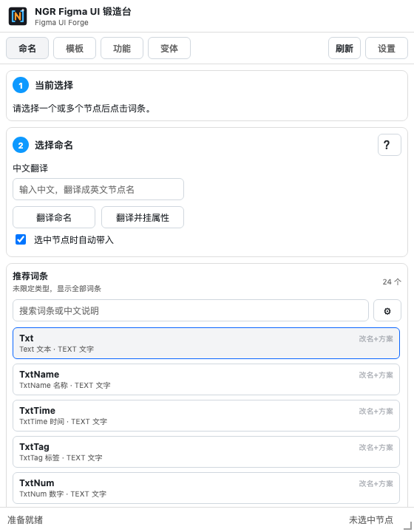The width and height of the screenshot is (414, 532).
Task: Toggle 选中节点时自动带入 checkbox
Action: click(x=21, y=239)
